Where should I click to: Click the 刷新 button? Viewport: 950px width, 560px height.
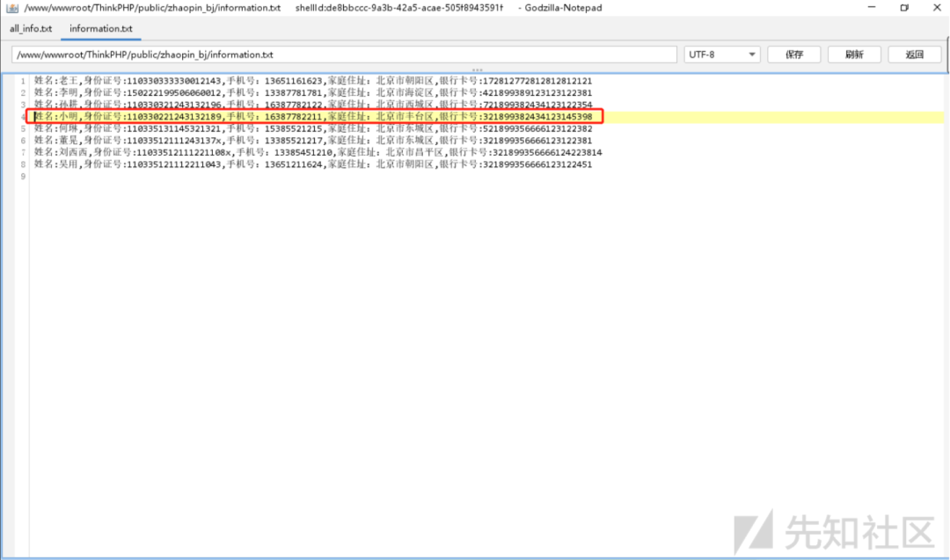[x=853, y=55]
